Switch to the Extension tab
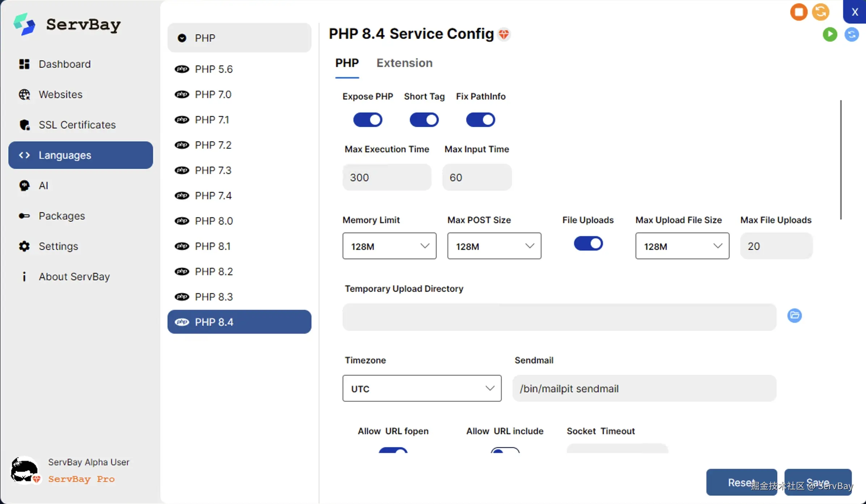This screenshot has width=866, height=504. click(x=404, y=63)
